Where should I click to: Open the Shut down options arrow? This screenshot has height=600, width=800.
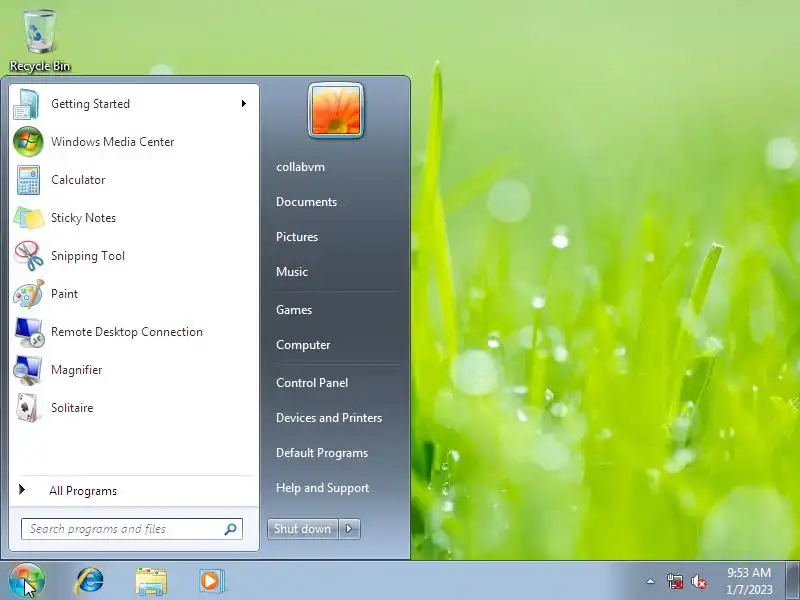pos(349,529)
